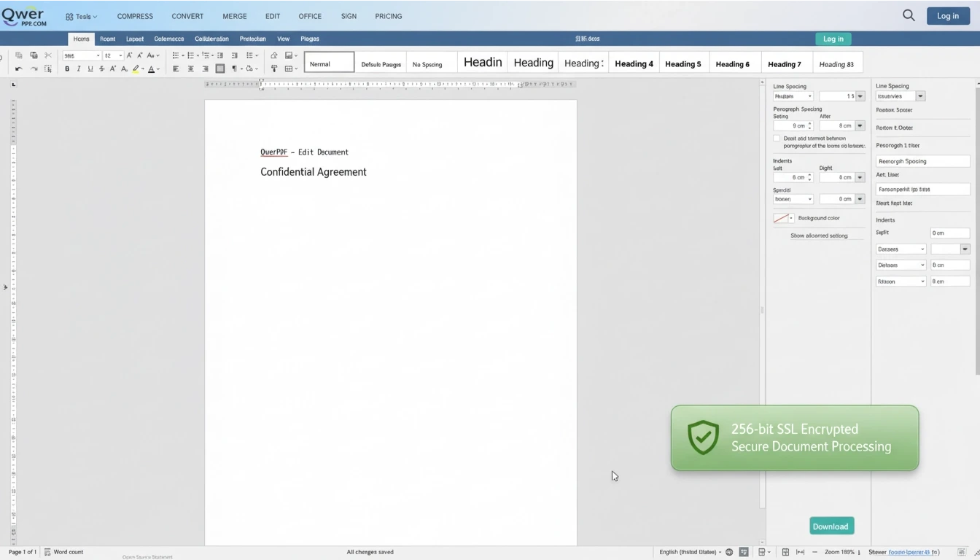This screenshot has width=980, height=560.
Task: Click the search magnifier icon
Action: point(909,15)
